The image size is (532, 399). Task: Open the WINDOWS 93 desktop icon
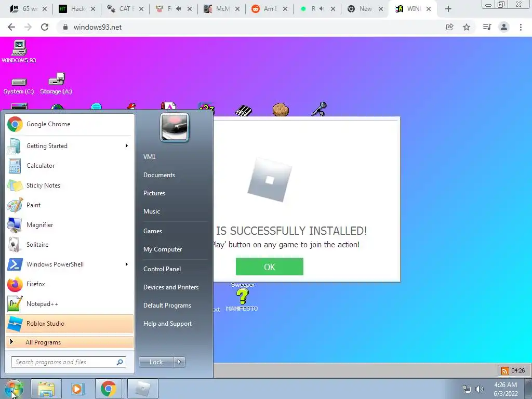19,51
